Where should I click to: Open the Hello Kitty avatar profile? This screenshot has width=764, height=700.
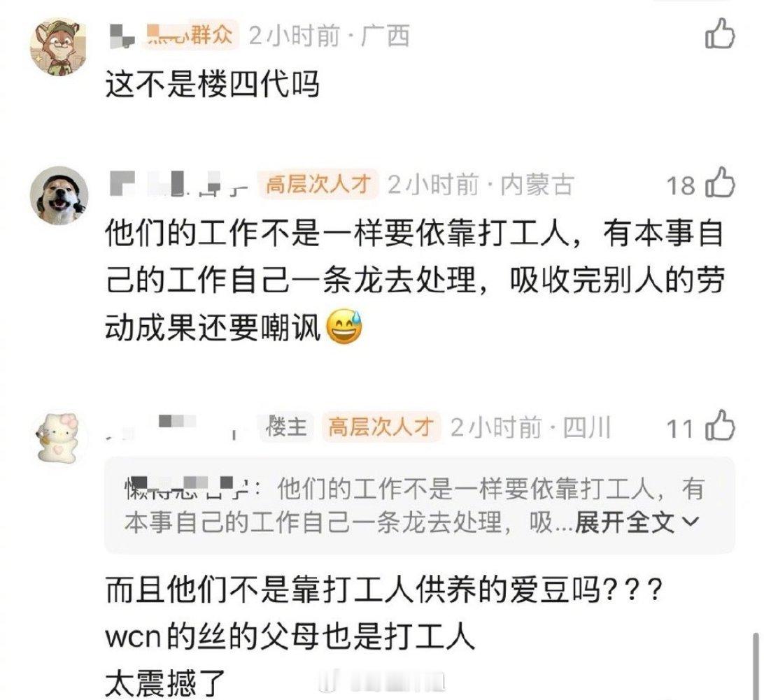(x=59, y=437)
